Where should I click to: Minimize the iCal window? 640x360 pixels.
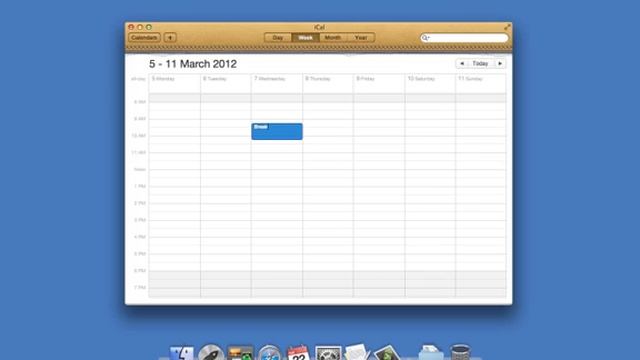tap(140, 27)
